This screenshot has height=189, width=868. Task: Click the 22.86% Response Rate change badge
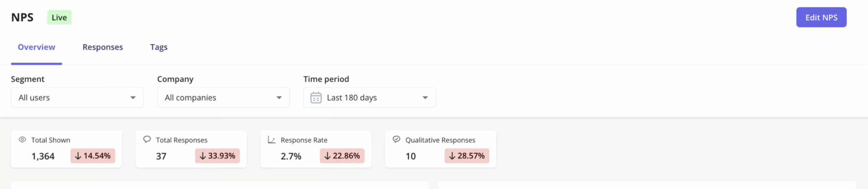(342, 156)
